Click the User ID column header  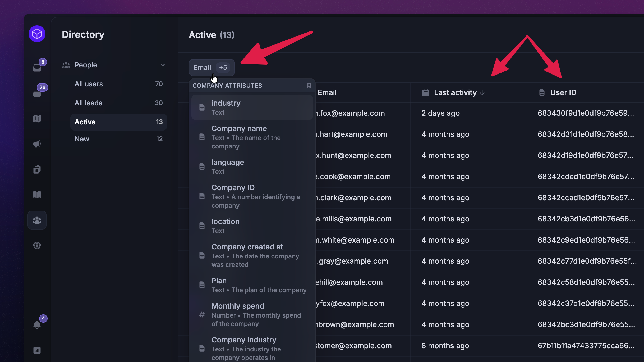point(563,93)
